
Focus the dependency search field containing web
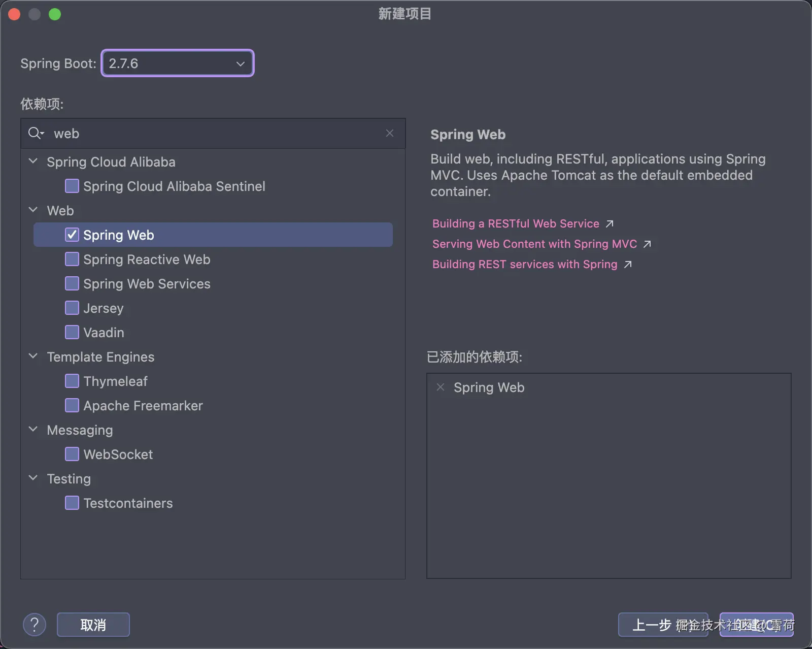[x=213, y=134]
